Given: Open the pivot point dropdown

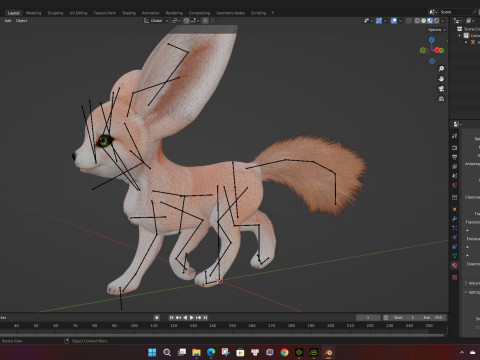Looking at the screenshot, I should click(176, 21).
